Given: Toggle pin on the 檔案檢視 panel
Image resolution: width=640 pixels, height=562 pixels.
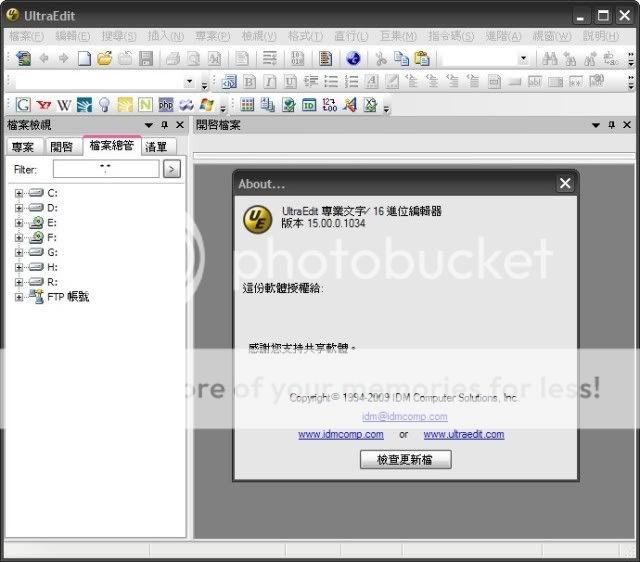Looking at the screenshot, I should (164, 125).
